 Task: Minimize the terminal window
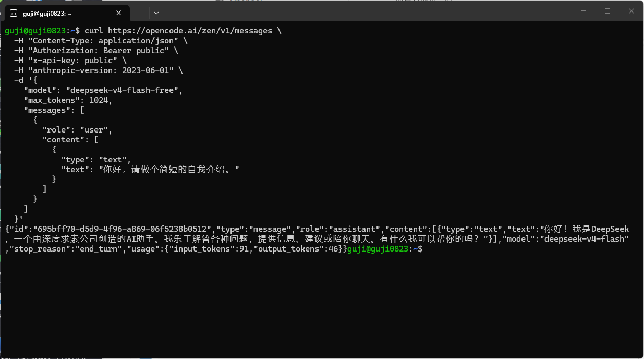582,11
